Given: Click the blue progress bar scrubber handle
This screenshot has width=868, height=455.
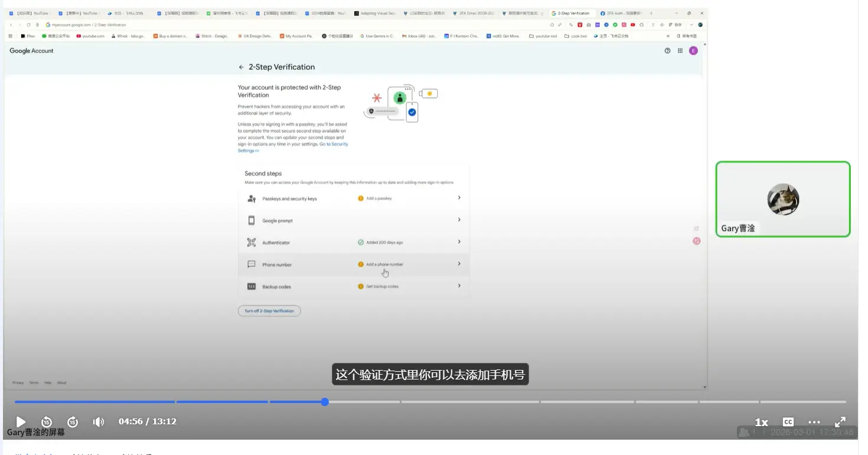Looking at the screenshot, I should pyautogui.click(x=325, y=402).
